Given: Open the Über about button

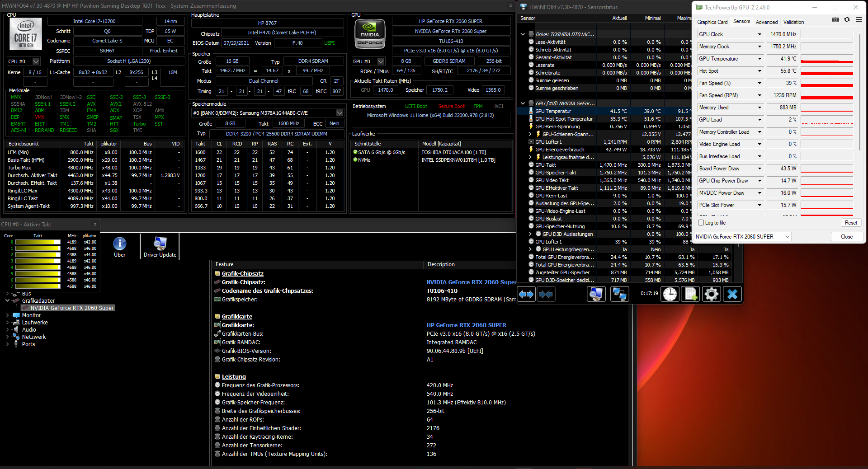Looking at the screenshot, I should [120, 247].
